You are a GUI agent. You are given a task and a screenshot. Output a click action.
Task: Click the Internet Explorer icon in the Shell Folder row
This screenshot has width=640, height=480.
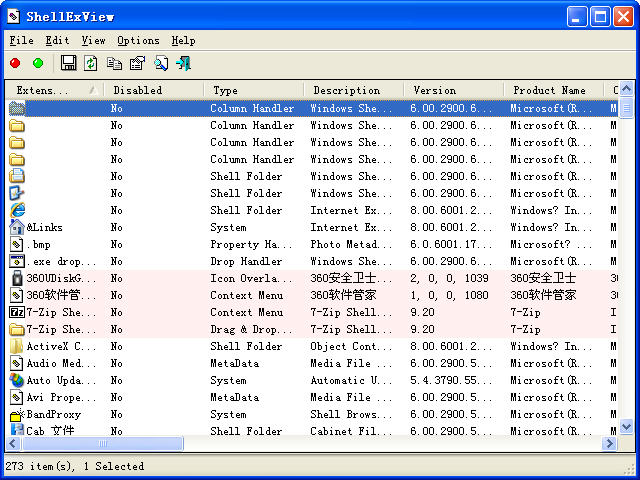click(17, 210)
